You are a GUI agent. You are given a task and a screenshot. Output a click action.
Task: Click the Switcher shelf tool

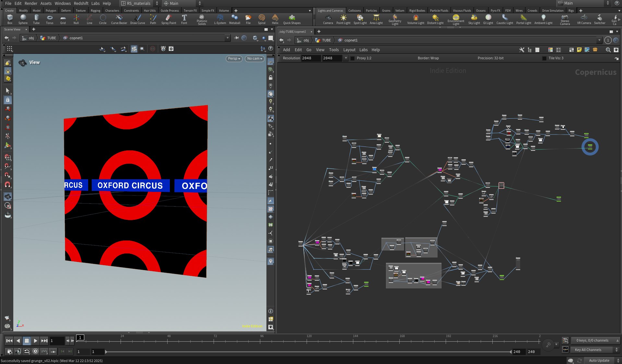(x=600, y=19)
